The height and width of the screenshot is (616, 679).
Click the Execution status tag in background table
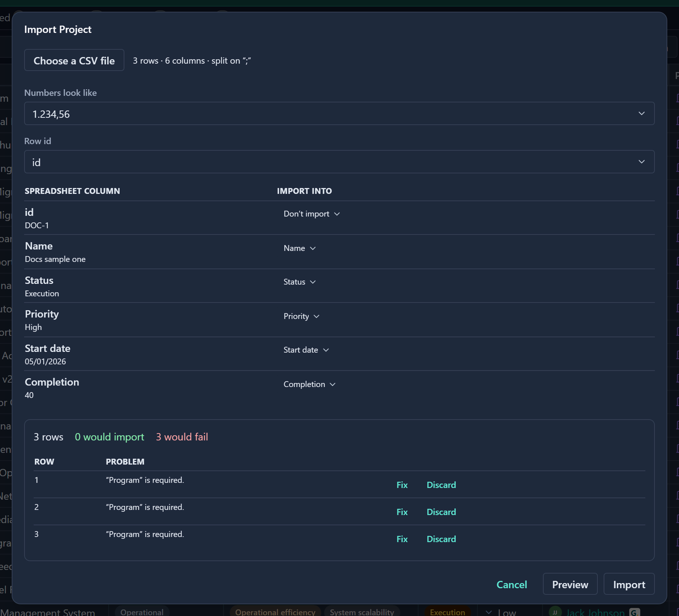point(447,612)
